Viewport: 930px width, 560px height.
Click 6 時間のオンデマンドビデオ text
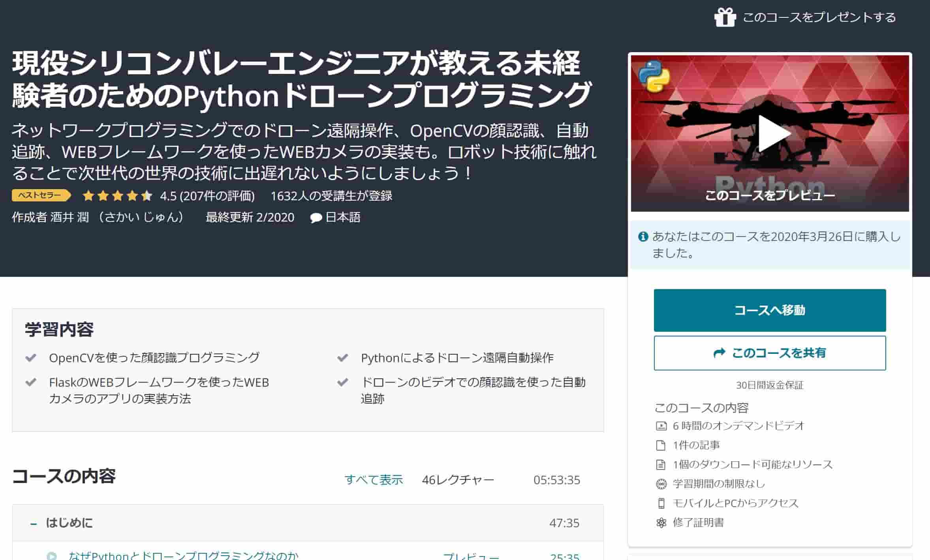[738, 426]
